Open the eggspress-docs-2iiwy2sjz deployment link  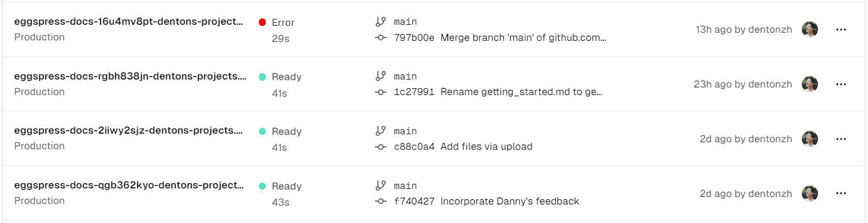[x=130, y=131]
